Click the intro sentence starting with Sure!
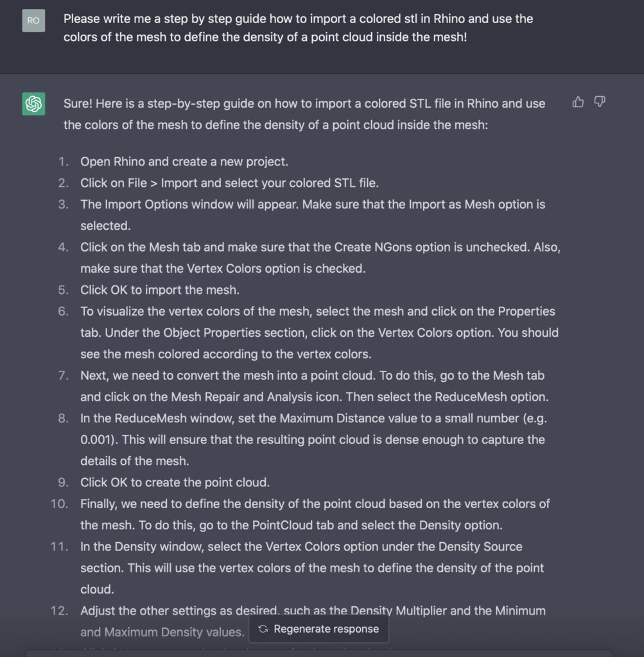 (304, 114)
